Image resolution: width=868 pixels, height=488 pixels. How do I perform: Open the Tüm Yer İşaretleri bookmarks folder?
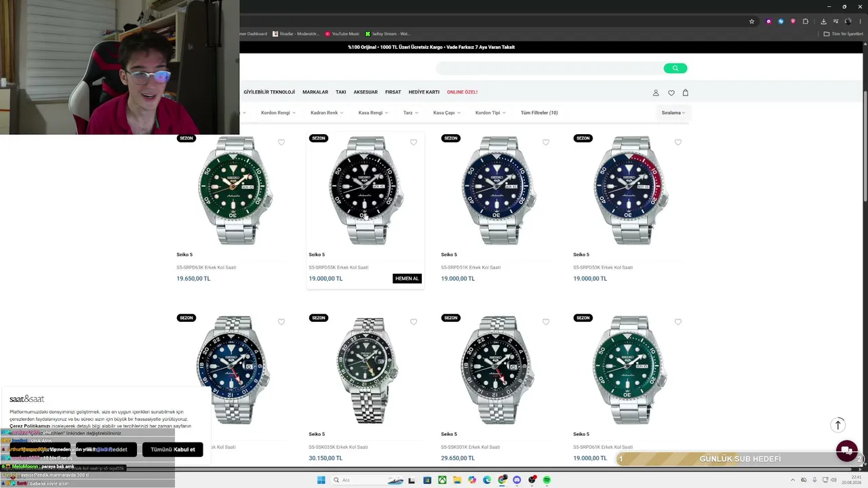pos(844,34)
